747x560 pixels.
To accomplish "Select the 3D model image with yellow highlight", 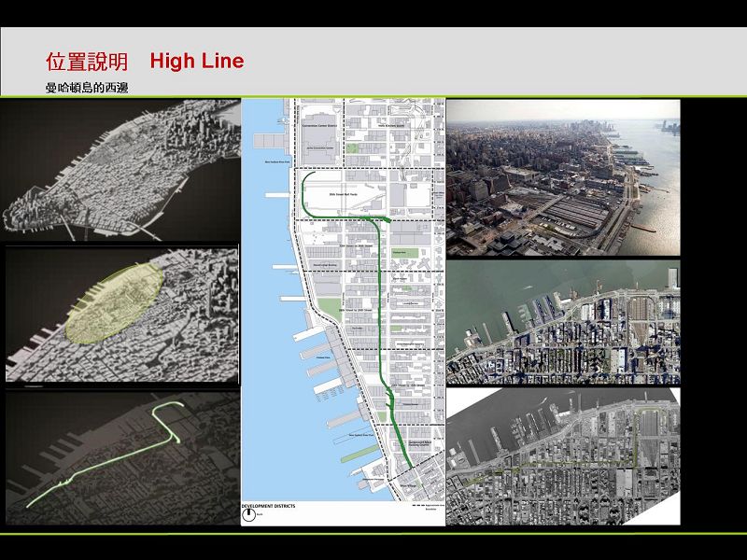I will tap(120, 315).
